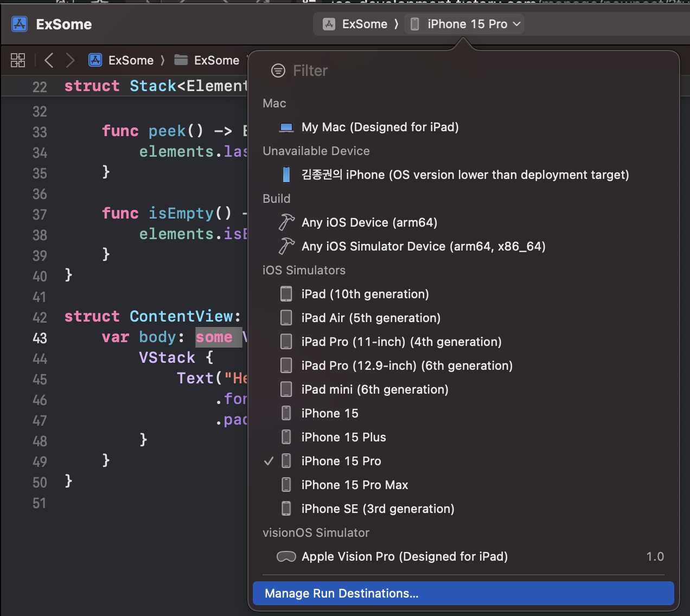The height and width of the screenshot is (616, 690).
Task: Click the highlighted 'some' keyword on line 43
Action: point(214,337)
